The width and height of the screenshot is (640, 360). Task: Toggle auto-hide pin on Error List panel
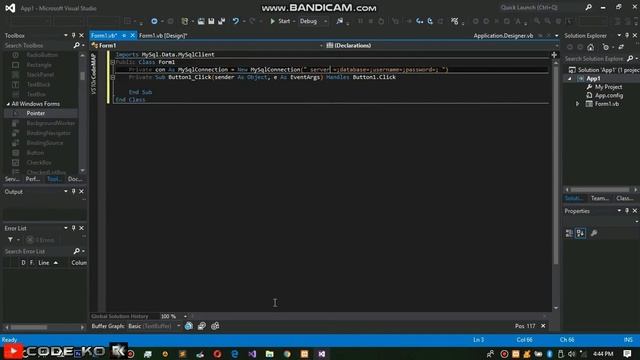pos(73,228)
